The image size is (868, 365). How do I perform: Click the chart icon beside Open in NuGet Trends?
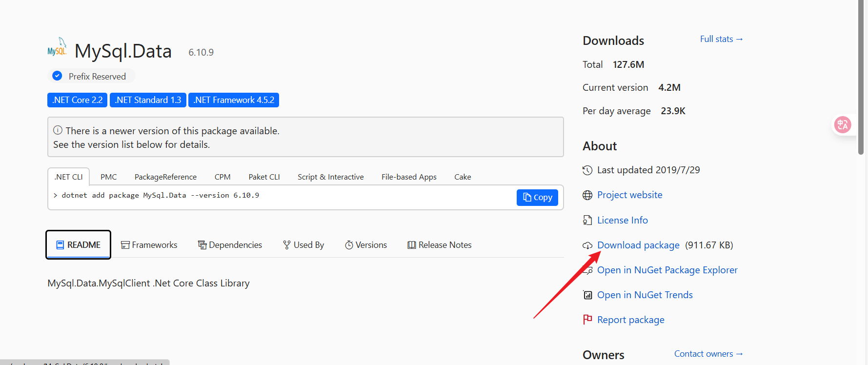click(588, 295)
